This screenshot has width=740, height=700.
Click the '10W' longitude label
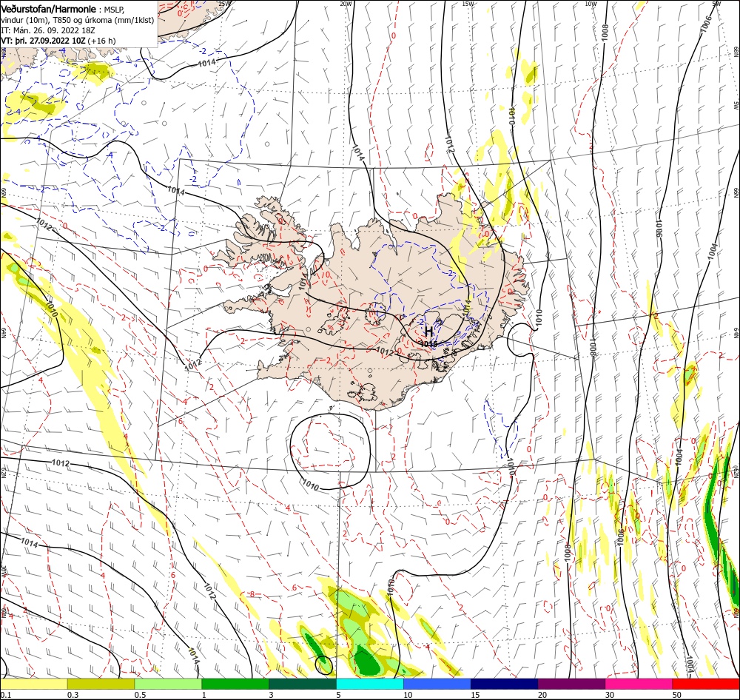pyautogui.click(x=591, y=3)
